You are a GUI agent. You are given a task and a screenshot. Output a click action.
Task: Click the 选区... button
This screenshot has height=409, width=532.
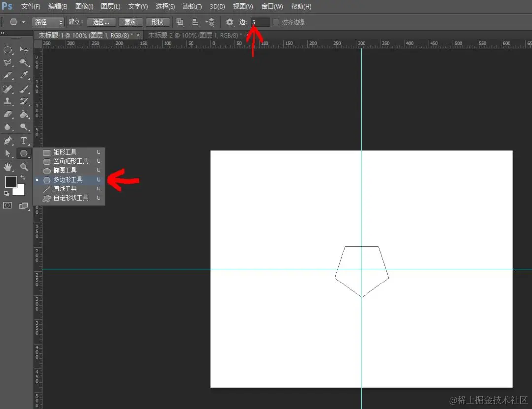[101, 22]
